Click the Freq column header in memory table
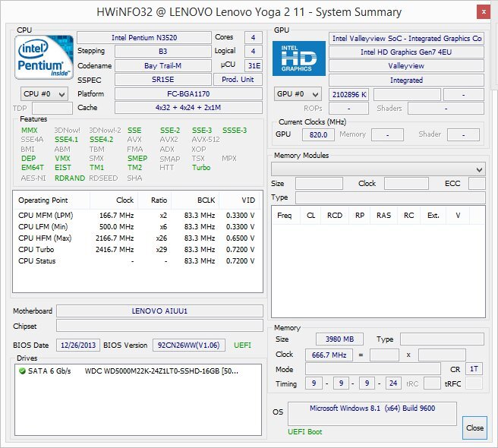The height and width of the screenshot is (448, 498). 286,216
